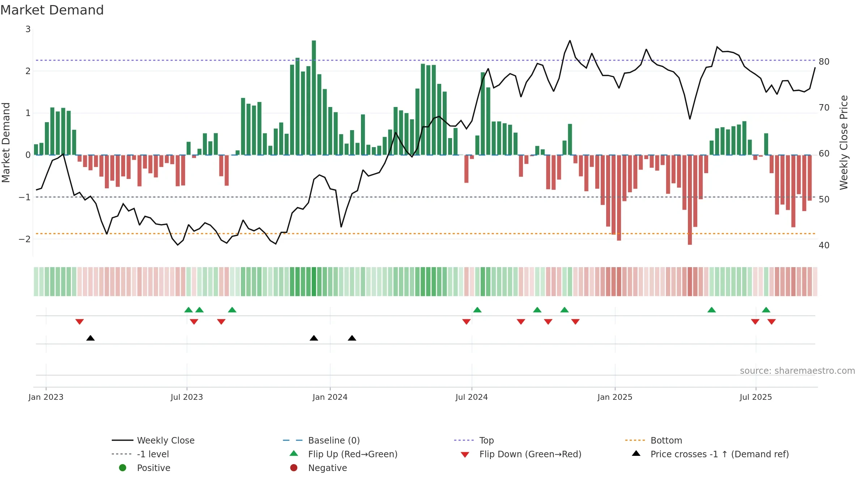Click the red flip-down marker just before Jul 2025
The width and height of the screenshot is (868, 488).
[x=755, y=322]
